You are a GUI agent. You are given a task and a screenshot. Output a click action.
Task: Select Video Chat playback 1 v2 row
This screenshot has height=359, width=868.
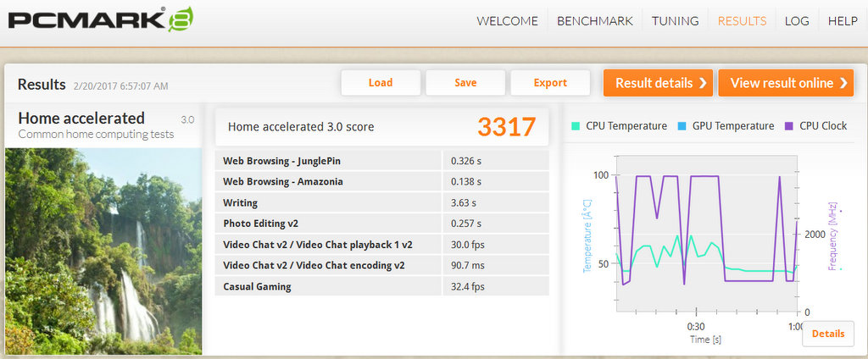point(382,245)
